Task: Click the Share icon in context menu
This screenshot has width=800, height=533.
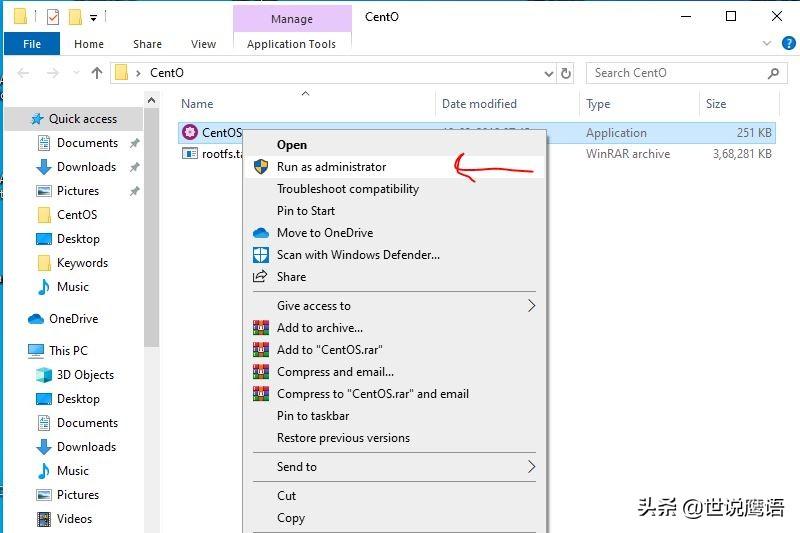Action: click(x=261, y=277)
